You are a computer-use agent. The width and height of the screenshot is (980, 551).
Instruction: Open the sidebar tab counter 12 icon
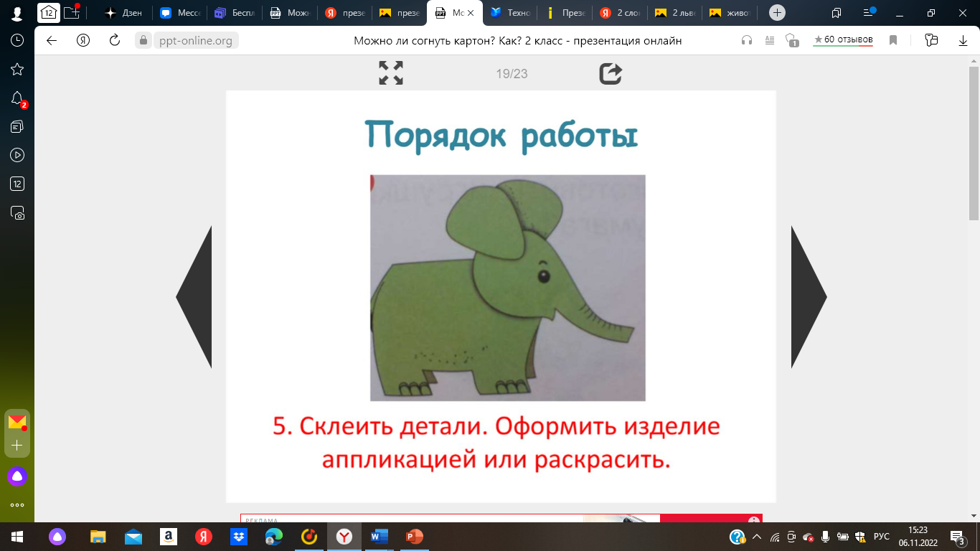pos(17,184)
